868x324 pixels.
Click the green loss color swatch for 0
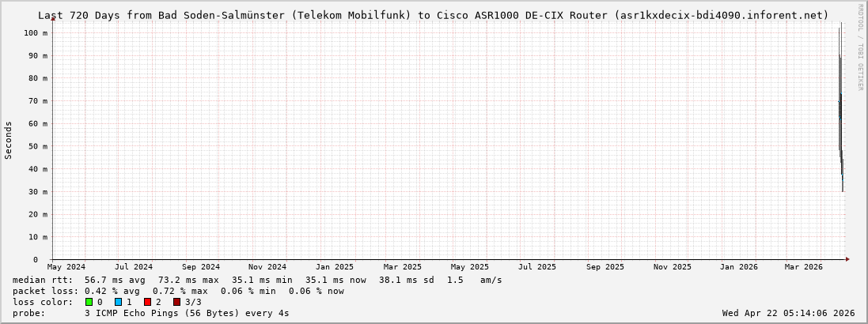89,302
